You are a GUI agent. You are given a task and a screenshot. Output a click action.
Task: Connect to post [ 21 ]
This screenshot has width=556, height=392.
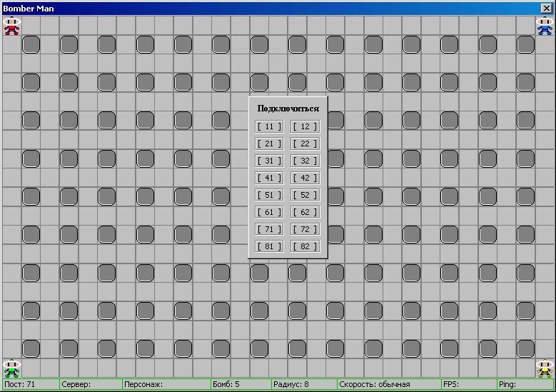click(269, 144)
